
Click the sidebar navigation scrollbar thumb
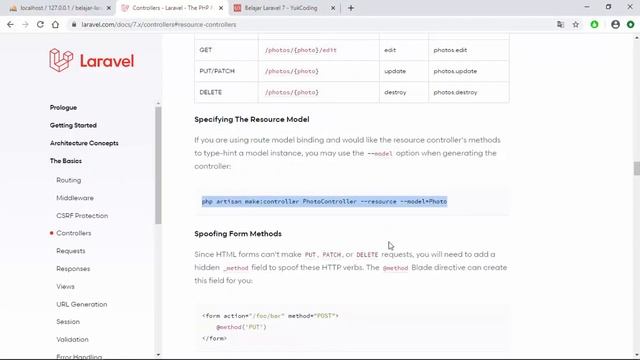158,165
